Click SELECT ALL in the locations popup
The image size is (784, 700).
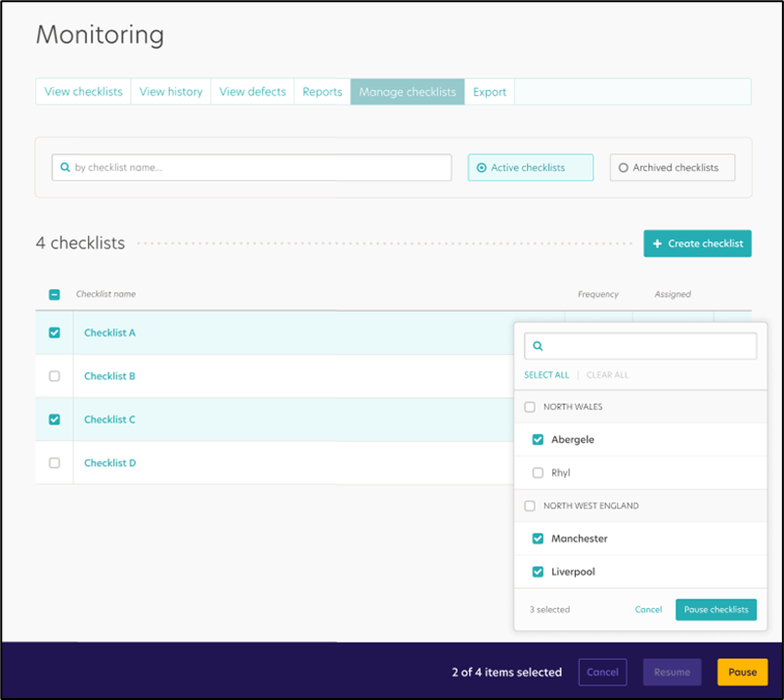(x=546, y=374)
